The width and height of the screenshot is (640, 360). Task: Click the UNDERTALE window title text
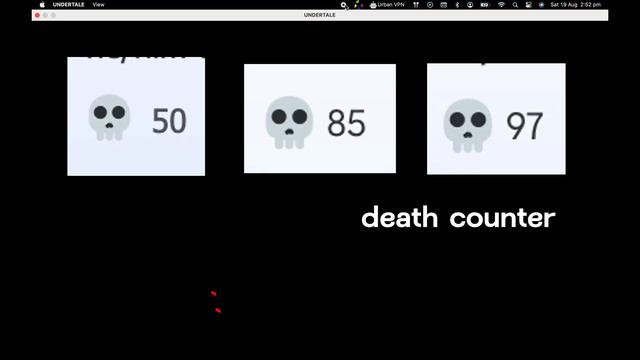click(320, 15)
